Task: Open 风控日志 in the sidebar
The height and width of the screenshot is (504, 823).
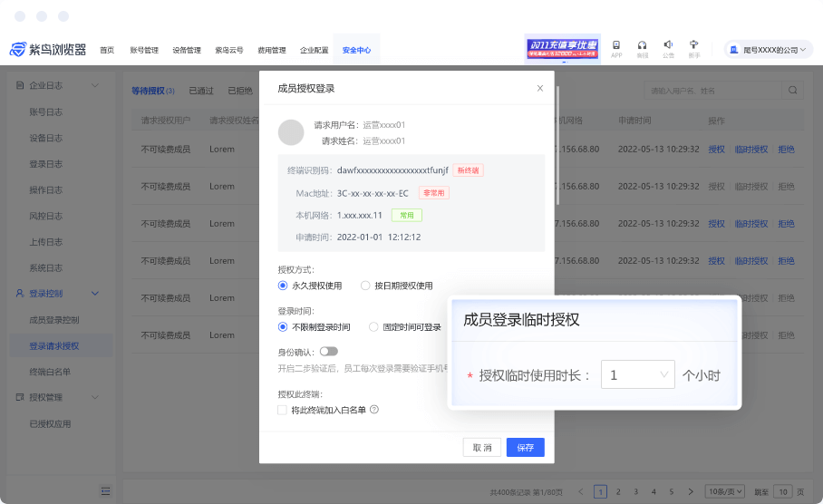Action: click(x=45, y=216)
